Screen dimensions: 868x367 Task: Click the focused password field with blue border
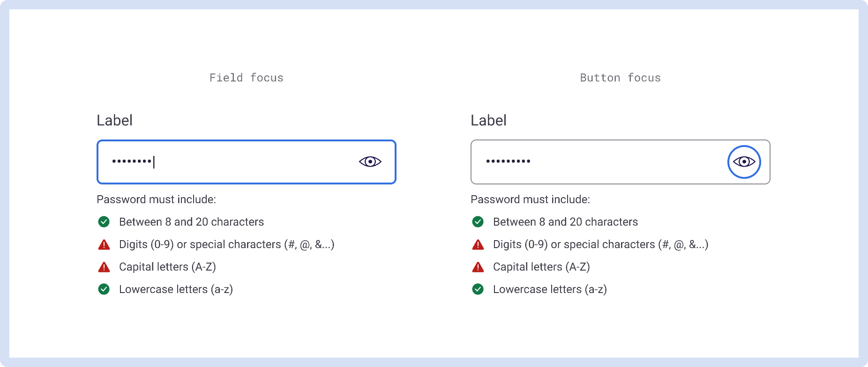234,162
